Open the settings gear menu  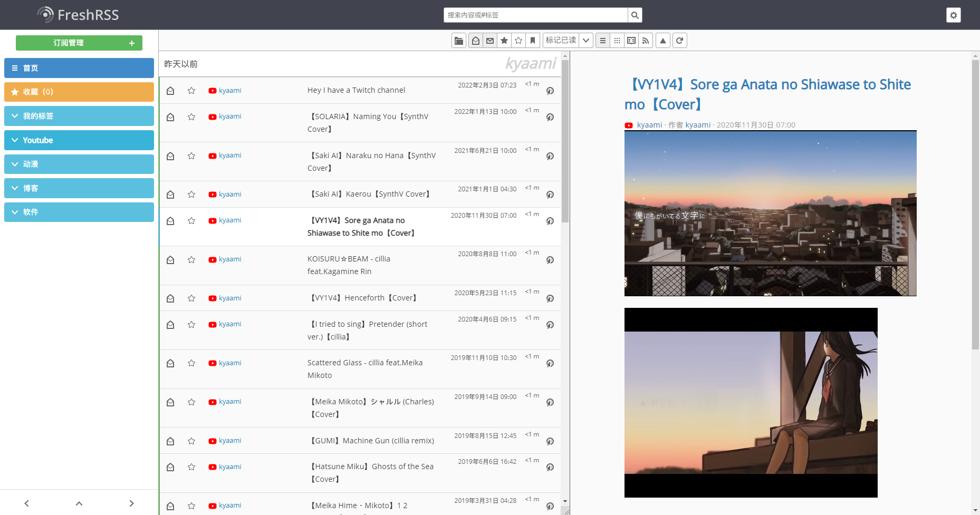point(953,15)
